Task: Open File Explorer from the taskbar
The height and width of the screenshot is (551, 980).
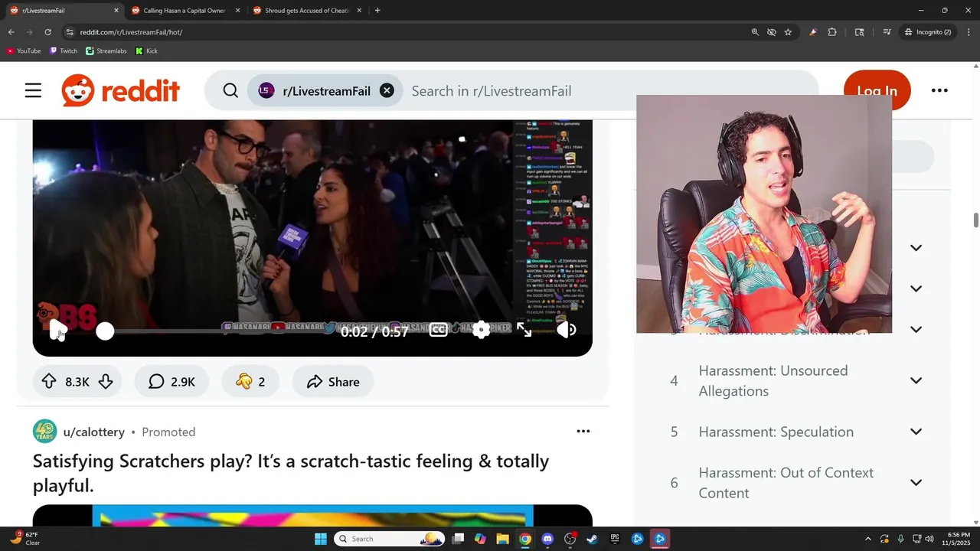Action: coord(502,539)
